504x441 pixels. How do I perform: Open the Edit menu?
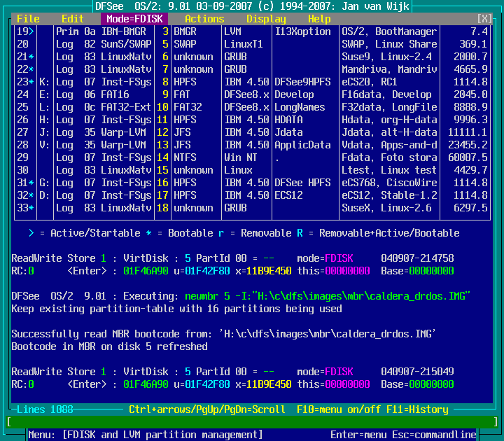pos(72,19)
